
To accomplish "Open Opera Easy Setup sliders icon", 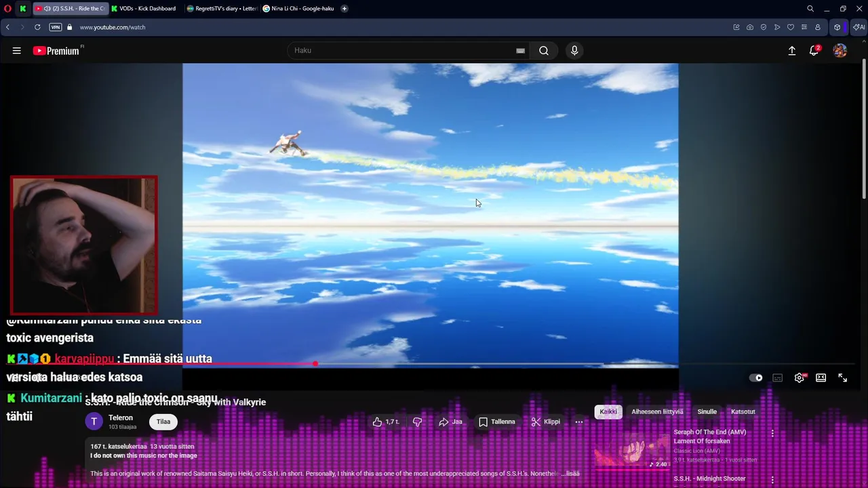I will pos(804,27).
